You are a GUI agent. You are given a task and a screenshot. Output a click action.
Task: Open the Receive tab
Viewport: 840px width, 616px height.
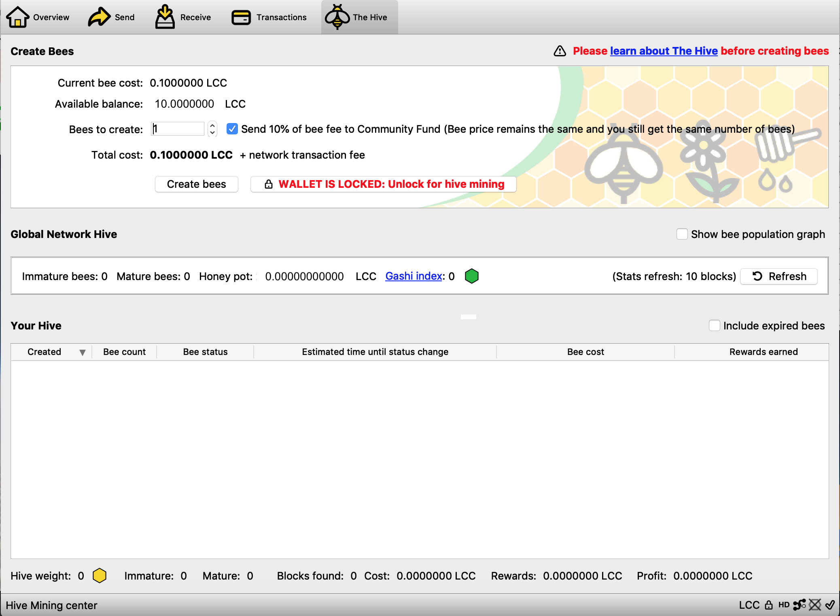(183, 17)
